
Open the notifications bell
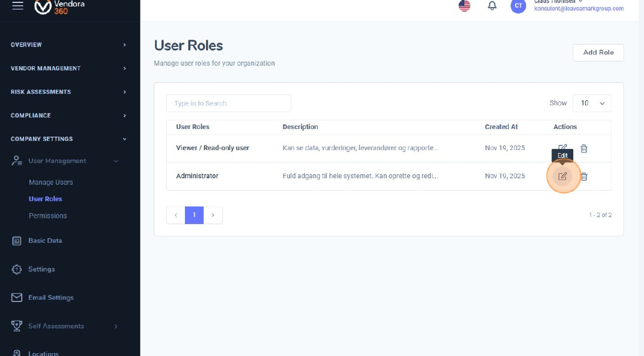pos(492,6)
